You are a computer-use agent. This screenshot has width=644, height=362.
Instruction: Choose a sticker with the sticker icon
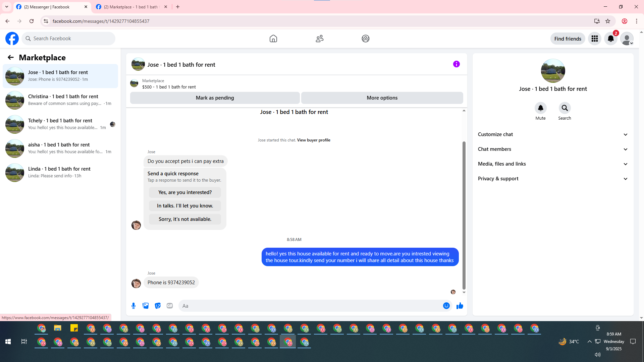point(158,306)
